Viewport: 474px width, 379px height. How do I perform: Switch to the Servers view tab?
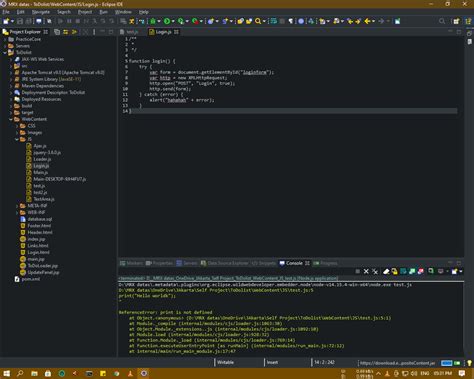(187, 263)
